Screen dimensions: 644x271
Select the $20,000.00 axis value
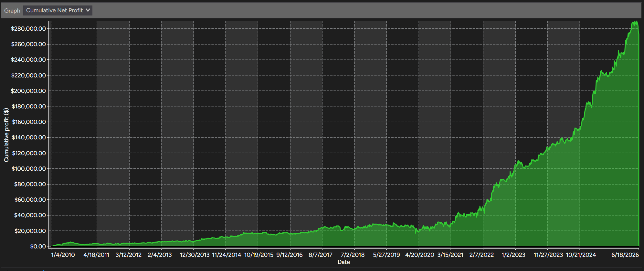tap(30, 231)
